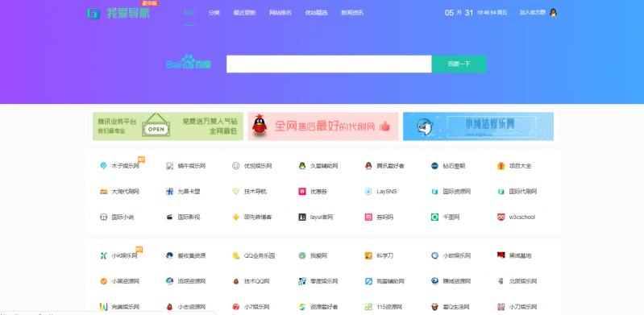
Task: Open the 蜗牛娱乐网 link
Action: (191, 166)
